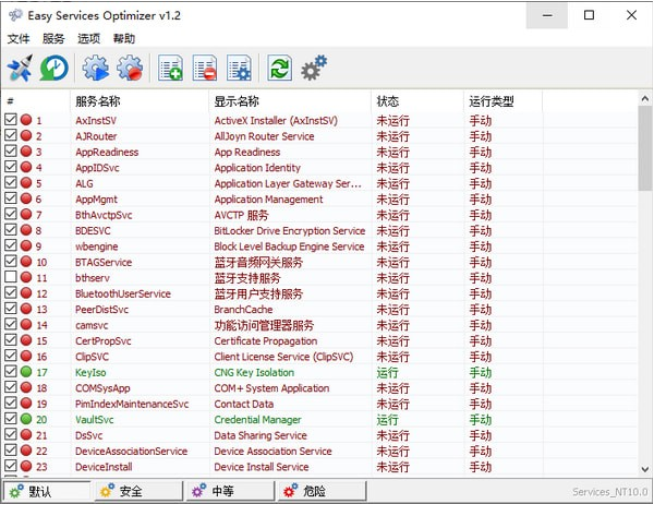The image size is (653, 505).
Task: Select the BthAvctpSvc service name
Action: [103, 215]
